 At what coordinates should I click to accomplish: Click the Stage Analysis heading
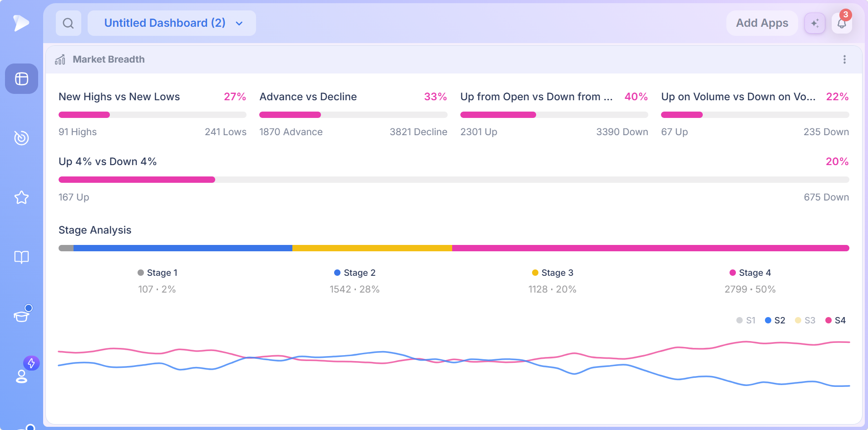[x=95, y=230]
